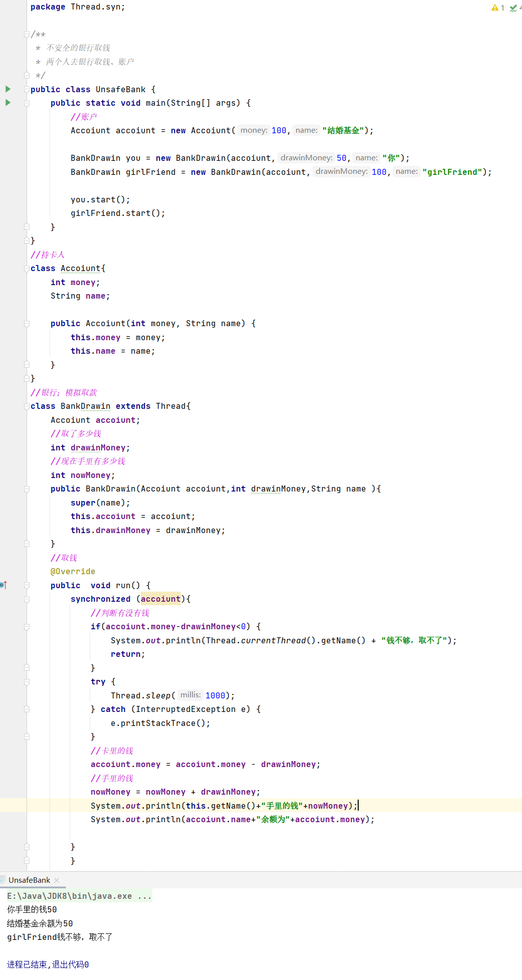Viewport: 522px width, 980px height.
Task: Click girlFriend.start() statement
Action: [118, 213]
